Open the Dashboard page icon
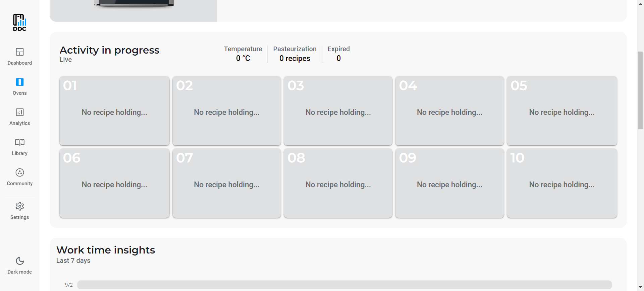This screenshot has width=644, height=291. pos(20,52)
